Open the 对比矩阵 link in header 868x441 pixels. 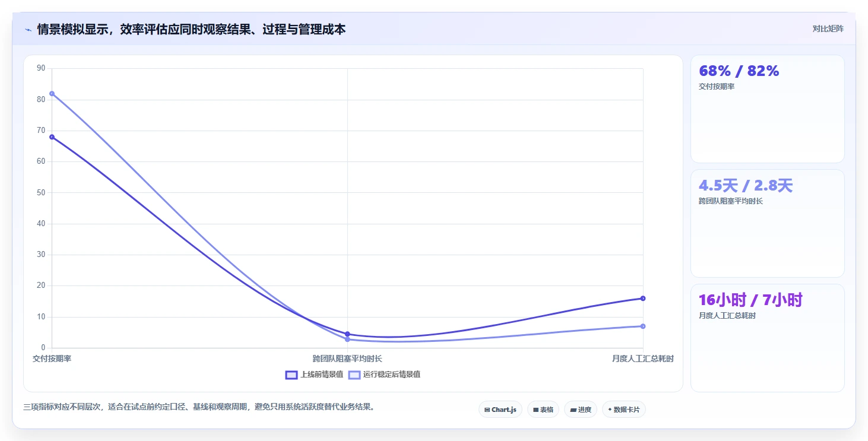828,28
